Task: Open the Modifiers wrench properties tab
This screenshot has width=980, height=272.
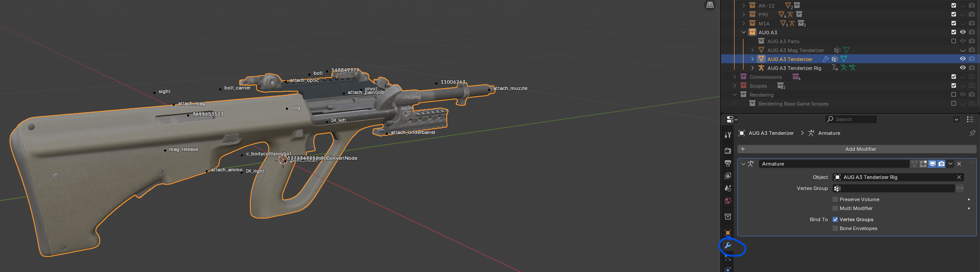Action: point(728,245)
